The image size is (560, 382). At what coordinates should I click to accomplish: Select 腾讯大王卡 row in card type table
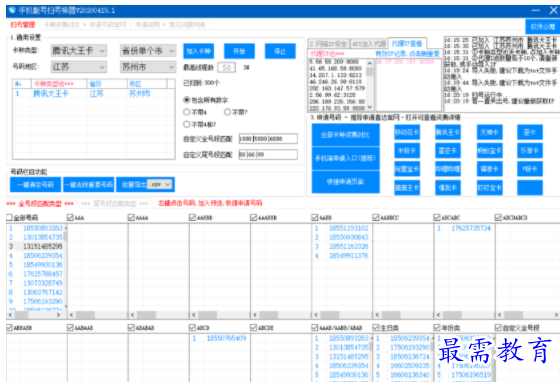pyautogui.click(x=94, y=94)
